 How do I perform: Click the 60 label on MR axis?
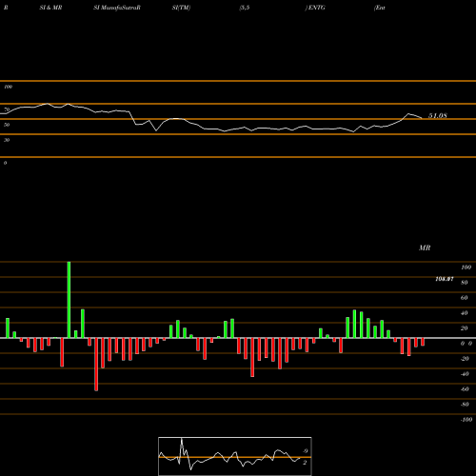pos(465,298)
